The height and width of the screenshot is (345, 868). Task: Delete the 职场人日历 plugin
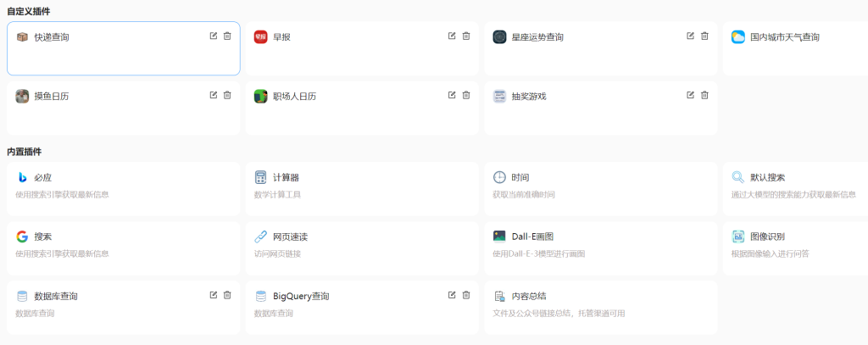(x=466, y=95)
